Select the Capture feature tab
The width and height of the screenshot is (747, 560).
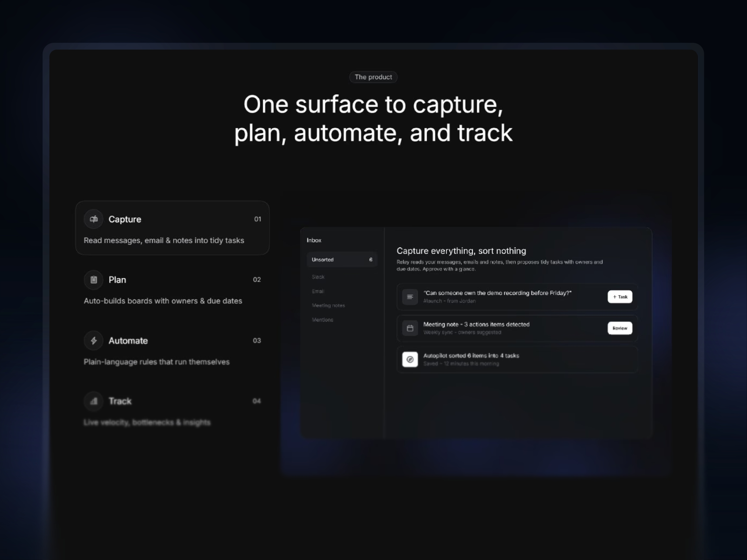tap(172, 228)
